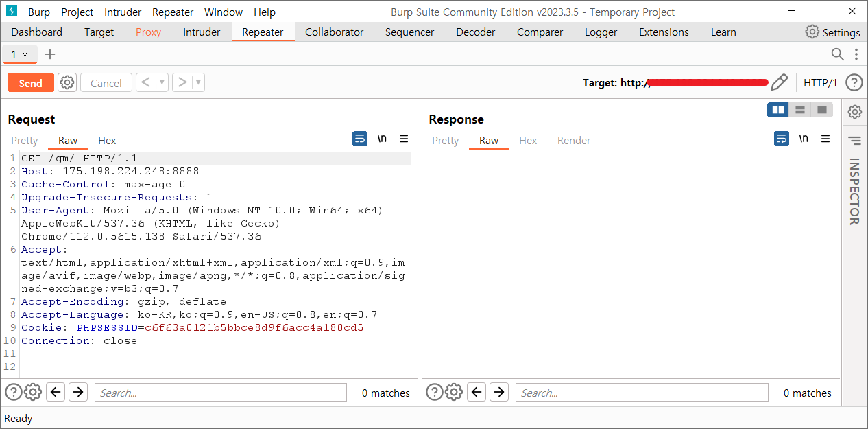Toggle the HTTP/1 protocol selector
This screenshot has width=868, height=429.
click(x=821, y=83)
